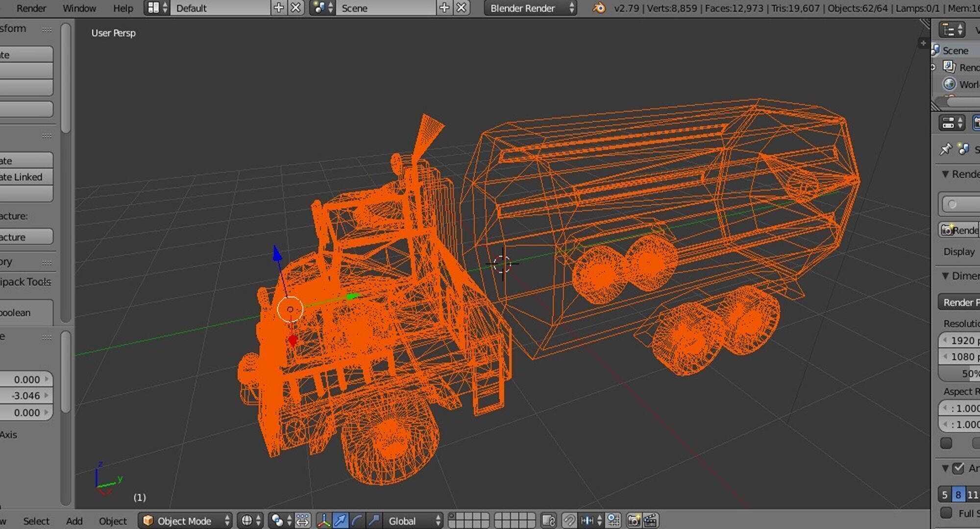Render OpenGL viewport image
The height and width of the screenshot is (529, 980).
click(x=634, y=521)
